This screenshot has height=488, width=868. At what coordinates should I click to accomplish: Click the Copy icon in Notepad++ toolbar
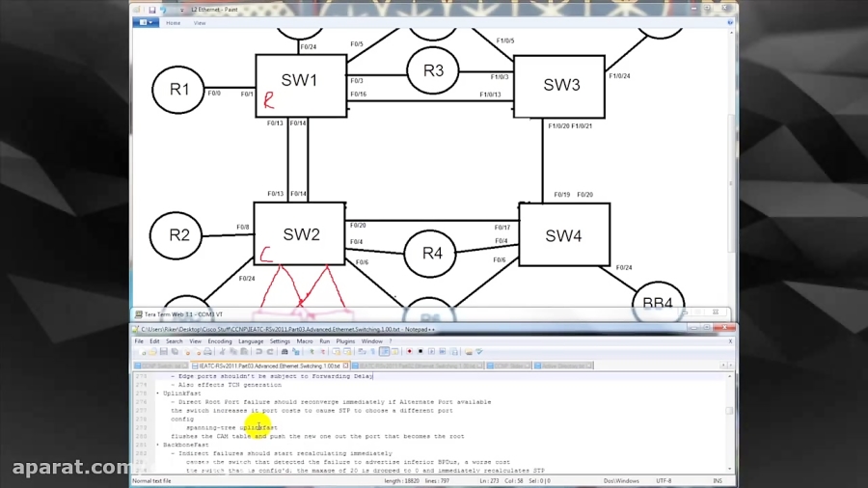point(233,352)
